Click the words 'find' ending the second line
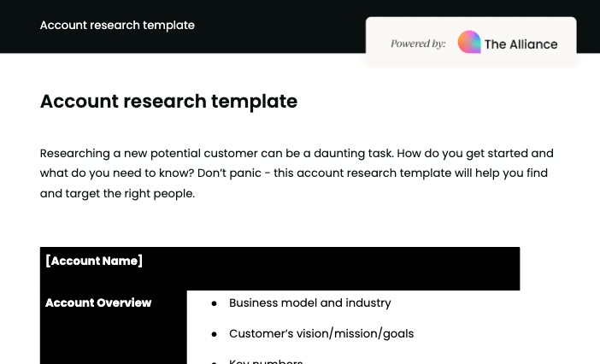This screenshot has height=364, width=600. (537, 173)
